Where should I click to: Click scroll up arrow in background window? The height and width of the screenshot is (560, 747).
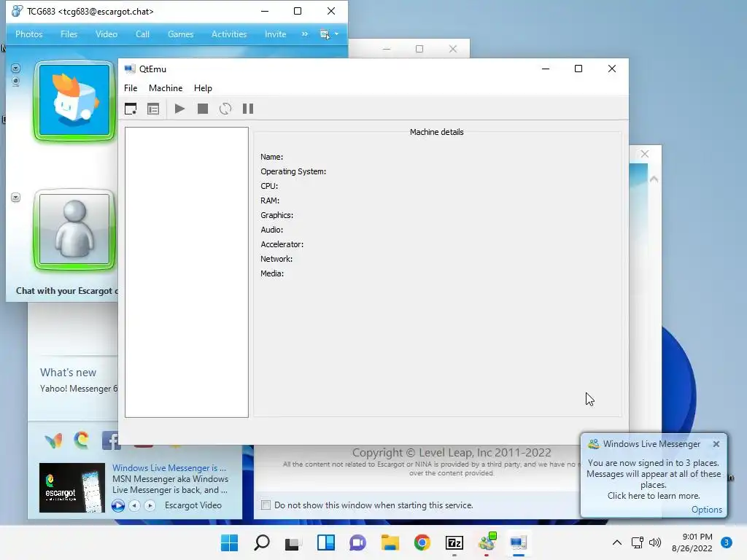tap(654, 179)
